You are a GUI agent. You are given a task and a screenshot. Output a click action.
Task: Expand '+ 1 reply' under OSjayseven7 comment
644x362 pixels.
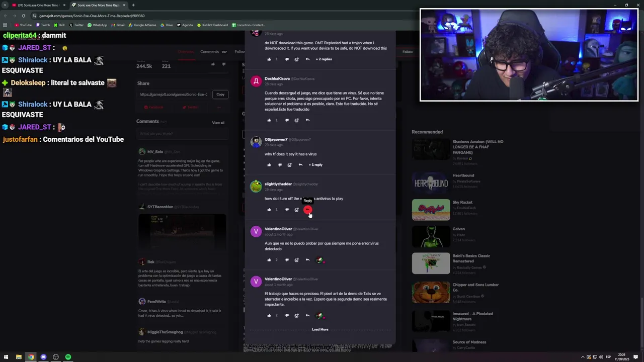315,165
